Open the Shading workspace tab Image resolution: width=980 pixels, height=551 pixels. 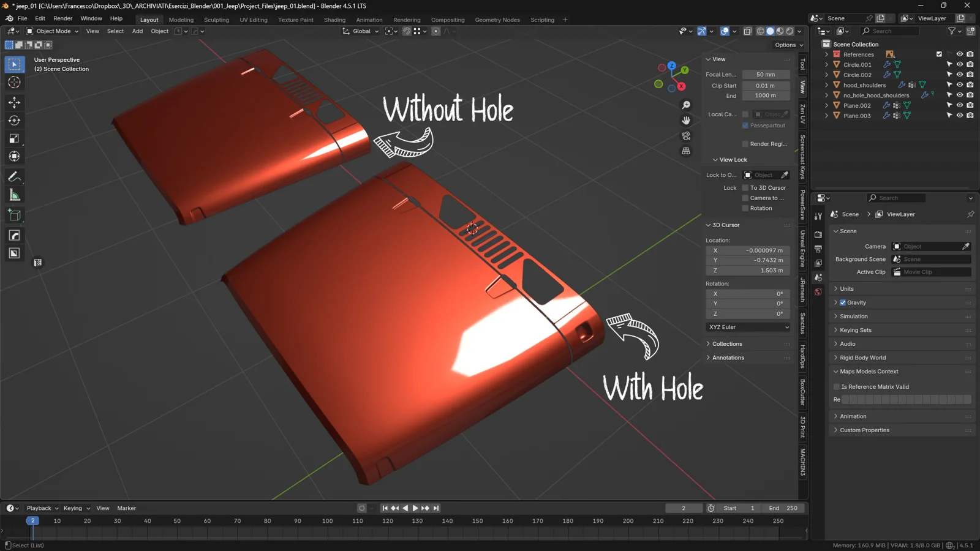tap(334, 20)
